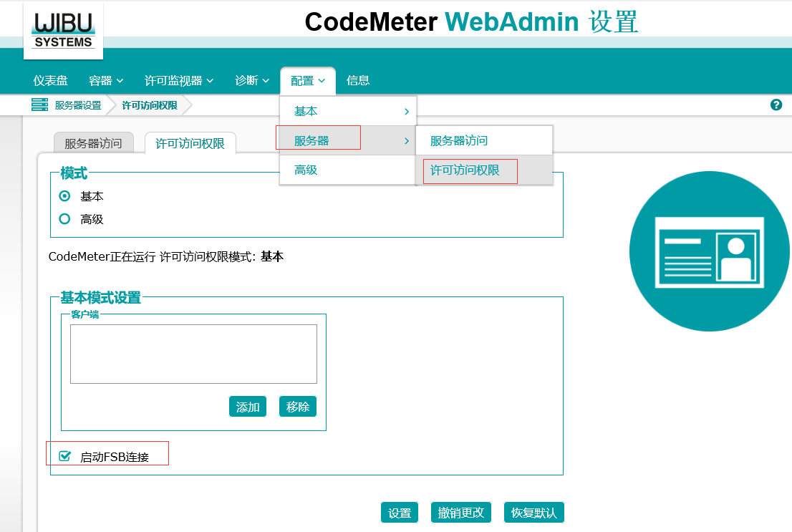This screenshot has width=792, height=532.
Task: Switch to the 许可访问权限 tab
Action: click(190, 143)
